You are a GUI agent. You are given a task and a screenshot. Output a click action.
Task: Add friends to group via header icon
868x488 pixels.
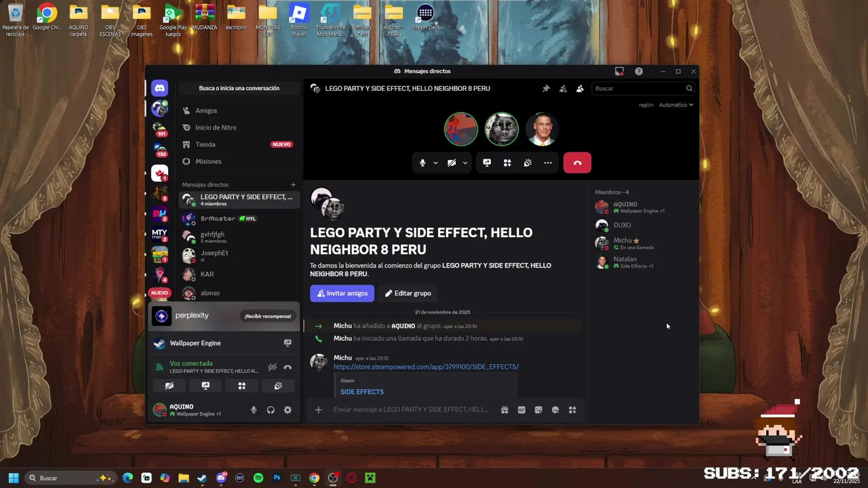click(563, 89)
